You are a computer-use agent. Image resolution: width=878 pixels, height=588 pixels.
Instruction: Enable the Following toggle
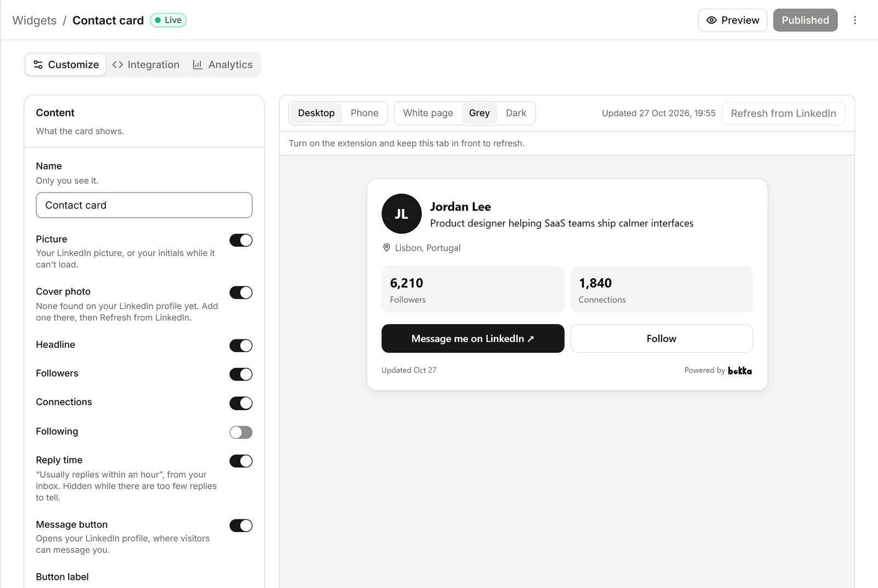(x=241, y=432)
